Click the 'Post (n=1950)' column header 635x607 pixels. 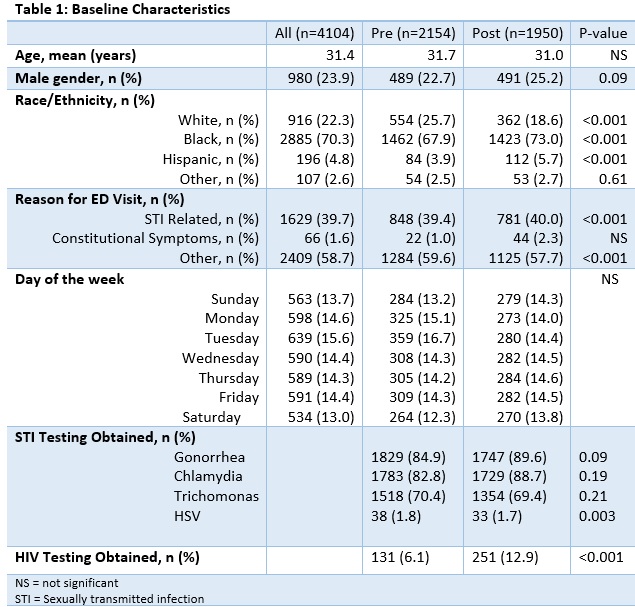tap(521, 33)
